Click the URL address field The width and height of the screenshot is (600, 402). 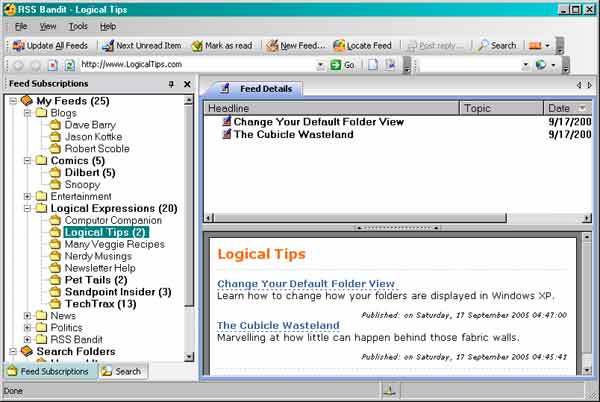pos(198,65)
